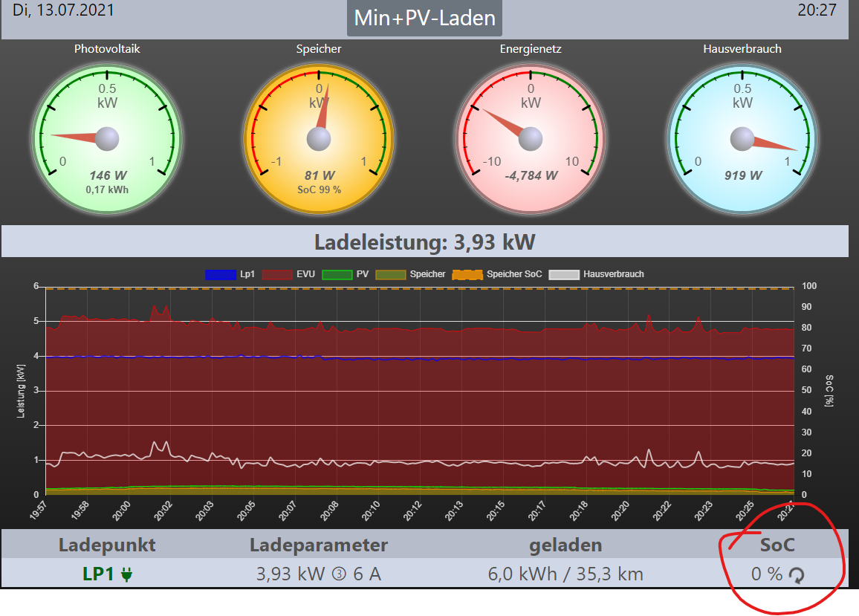The height and width of the screenshot is (616, 859).
Task: Hide the Hausverbrauch line via legend
Action: (x=596, y=274)
